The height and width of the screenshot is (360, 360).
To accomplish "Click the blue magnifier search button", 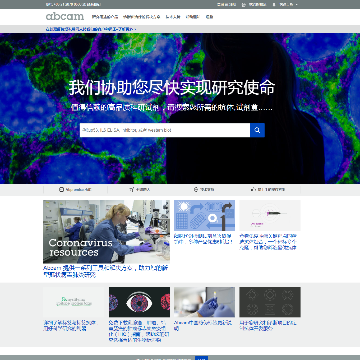I will pos(257,130).
